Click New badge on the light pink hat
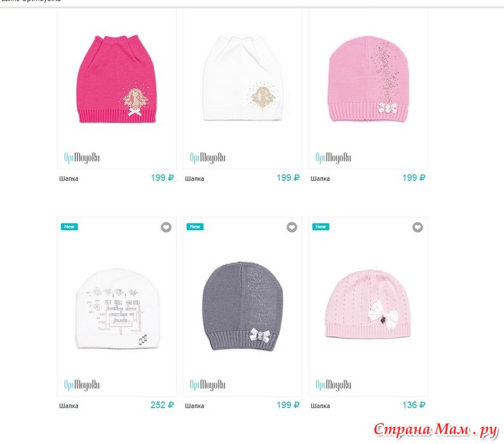The width and height of the screenshot is (504, 444). [x=320, y=226]
